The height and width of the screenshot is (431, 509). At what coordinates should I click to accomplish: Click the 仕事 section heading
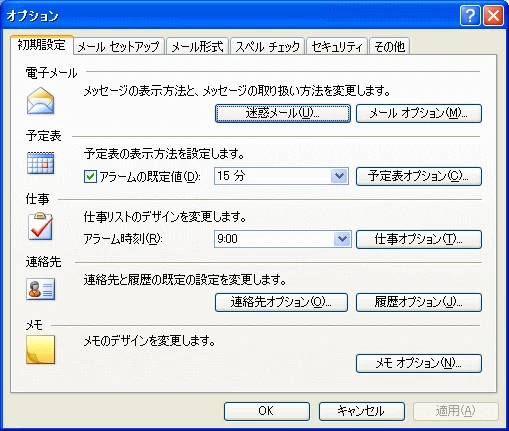pos(37,199)
